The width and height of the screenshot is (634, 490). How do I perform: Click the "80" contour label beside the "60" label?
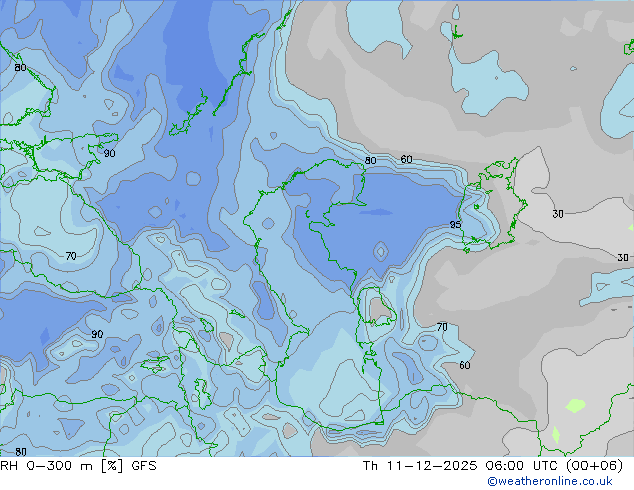coord(370,161)
